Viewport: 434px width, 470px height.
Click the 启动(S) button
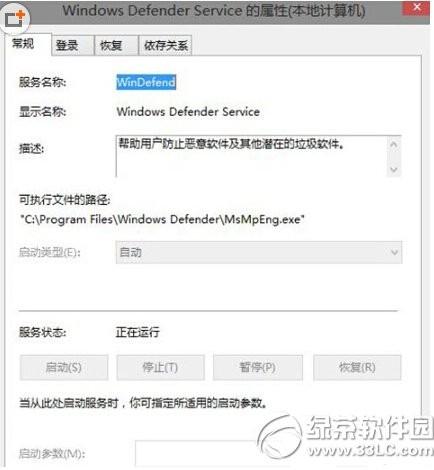pyautogui.click(x=64, y=368)
